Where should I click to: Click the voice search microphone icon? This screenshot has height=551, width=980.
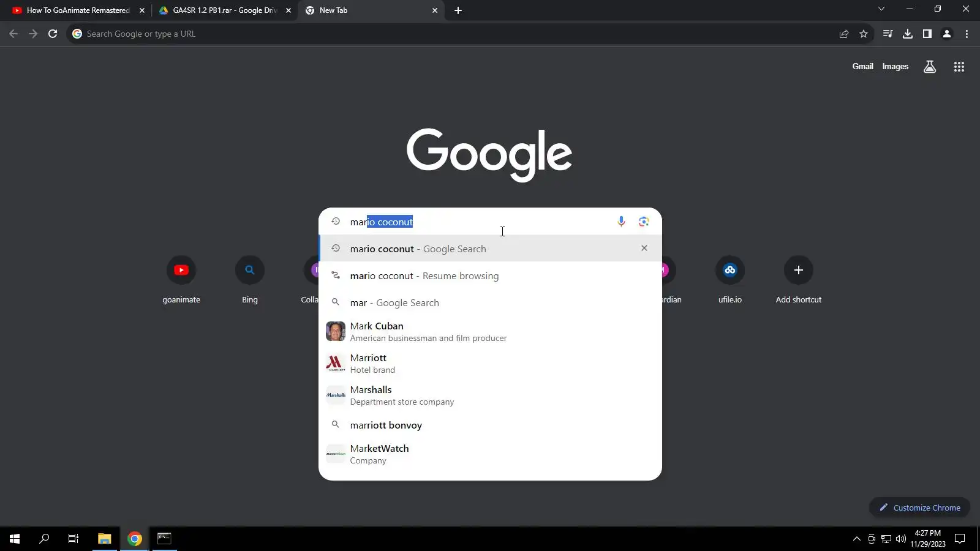click(x=621, y=222)
